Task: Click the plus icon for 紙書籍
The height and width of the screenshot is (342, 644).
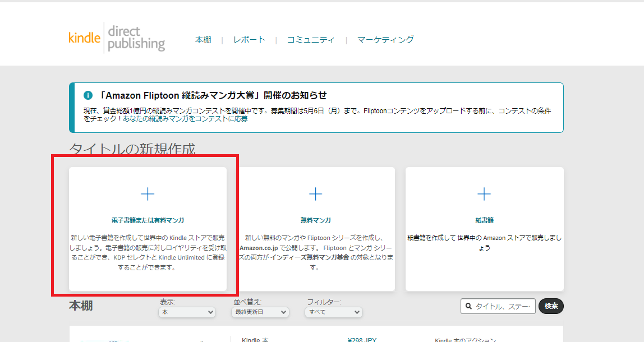Action: pyautogui.click(x=484, y=194)
